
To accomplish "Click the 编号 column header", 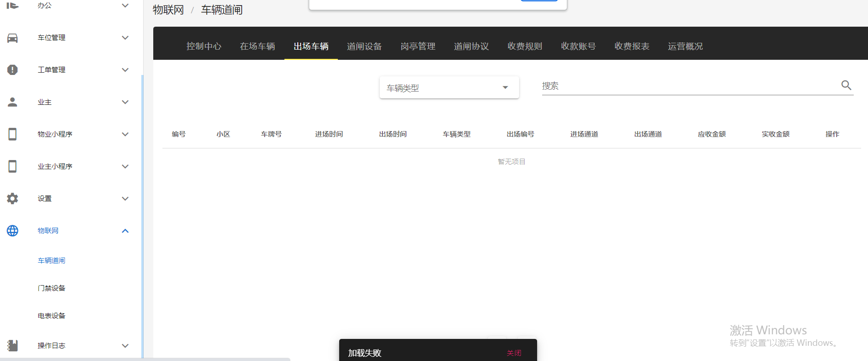I will coord(179,134).
